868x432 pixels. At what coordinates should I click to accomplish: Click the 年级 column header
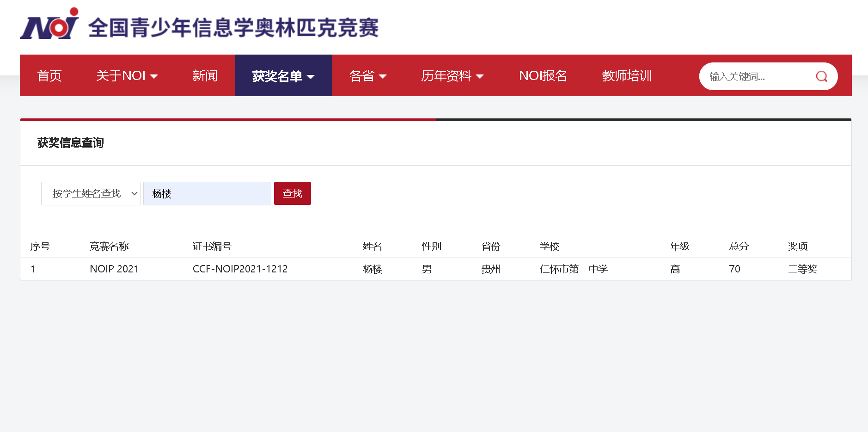coord(680,247)
